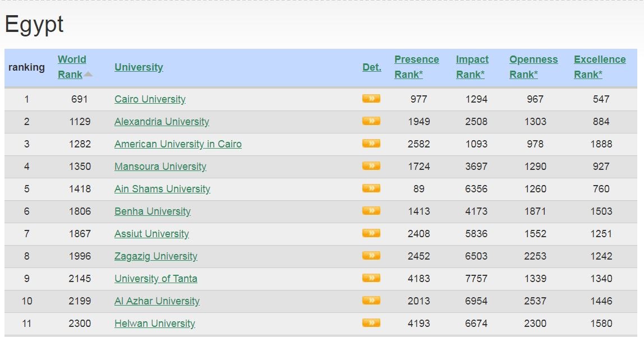The width and height of the screenshot is (644, 337).
Task: Select world rank value 691
Action: point(79,99)
